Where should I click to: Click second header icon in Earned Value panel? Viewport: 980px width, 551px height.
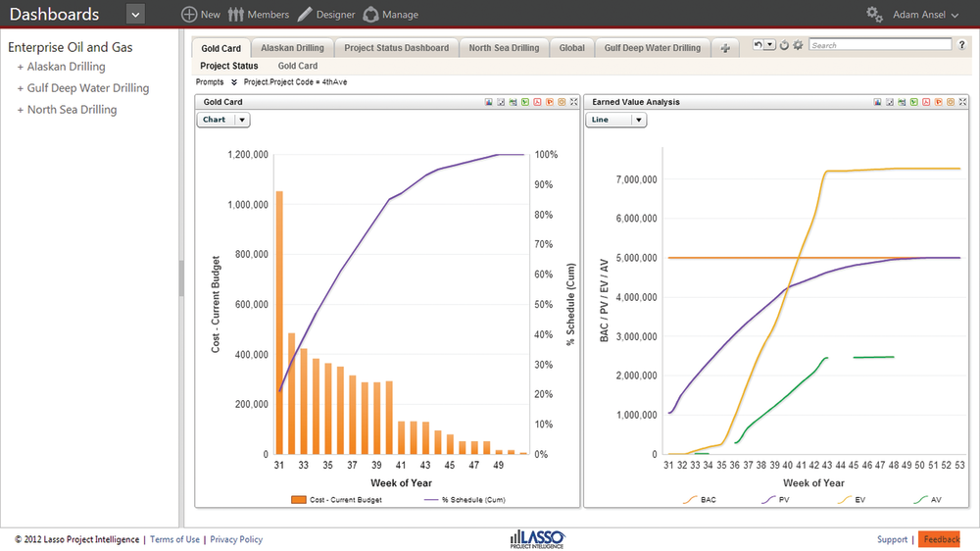pos(890,102)
